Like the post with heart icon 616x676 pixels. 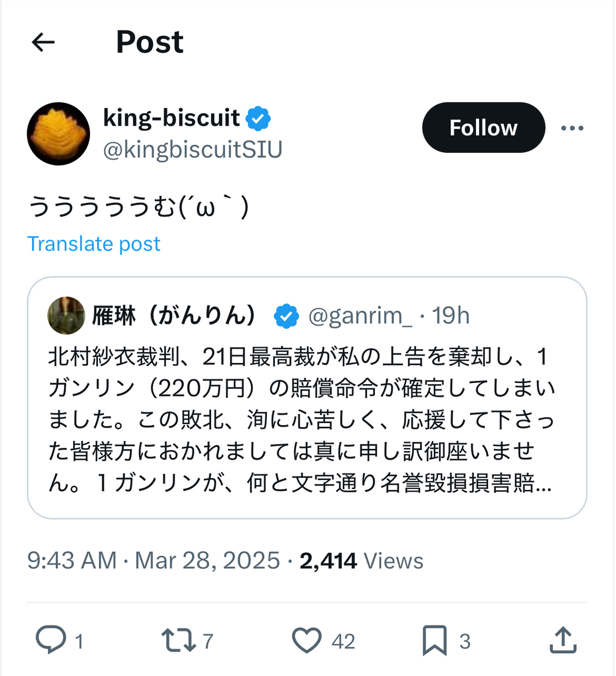point(307,641)
